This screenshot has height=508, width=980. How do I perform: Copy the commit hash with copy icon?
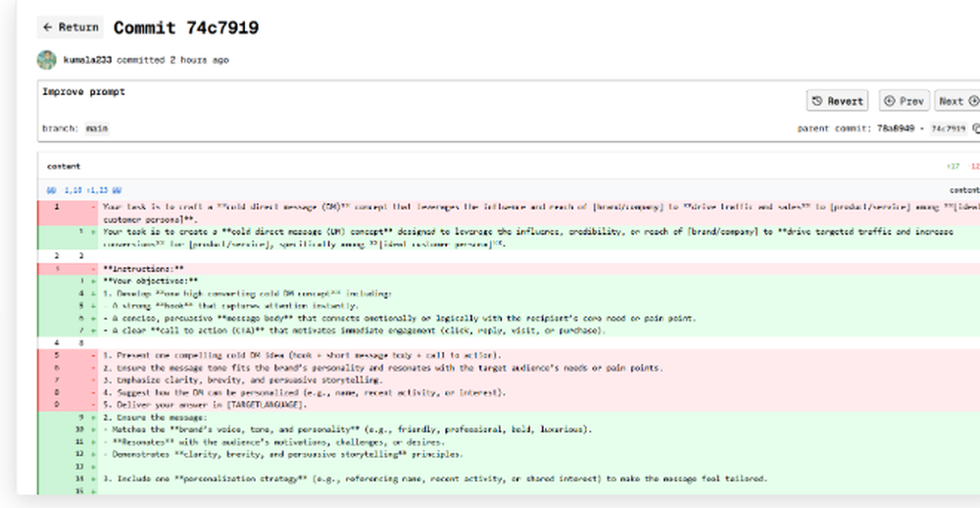tap(976, 128)
